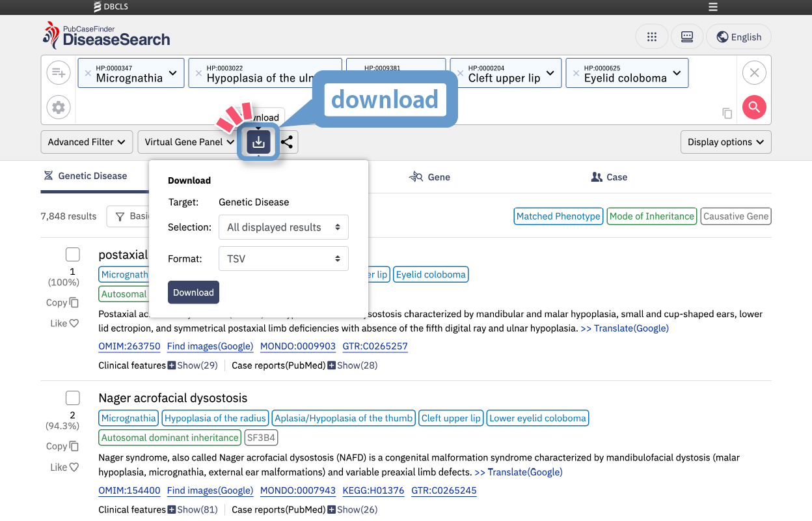812x521 pixels.
Task: Toggle the Matched Phenotype display tag
Action: 558,216
